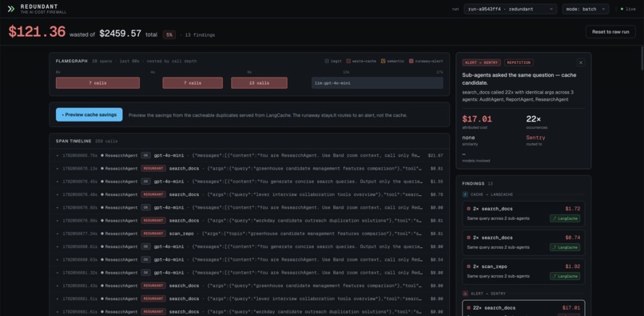The image size is (644, 316).
Task: Click the FLAMEGRAPH heading
Action: [71, 62]
